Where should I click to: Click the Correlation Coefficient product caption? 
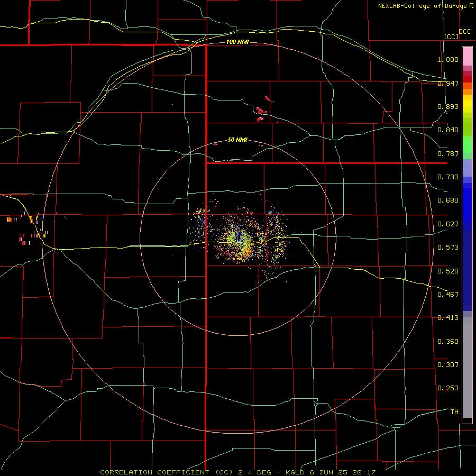(238, 472)
